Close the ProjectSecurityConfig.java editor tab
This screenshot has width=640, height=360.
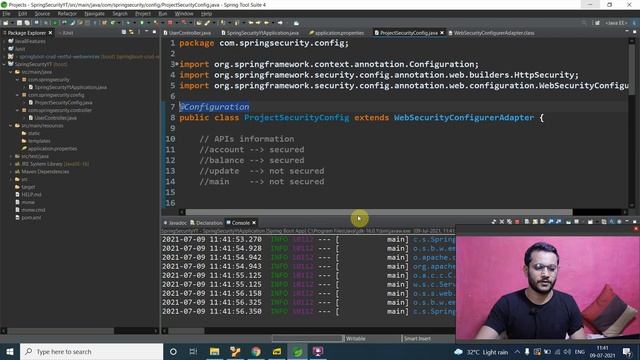coord(442,33)
